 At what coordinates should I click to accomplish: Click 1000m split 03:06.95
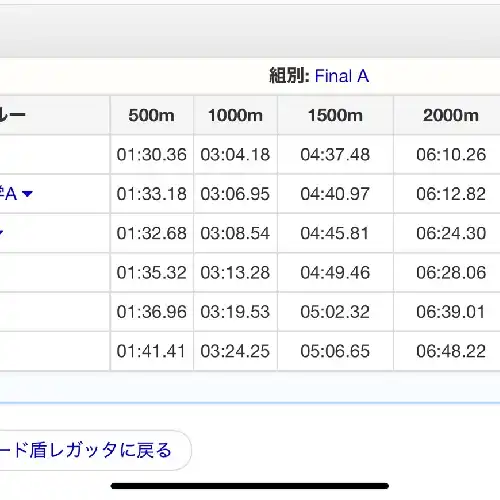[235, 194]
